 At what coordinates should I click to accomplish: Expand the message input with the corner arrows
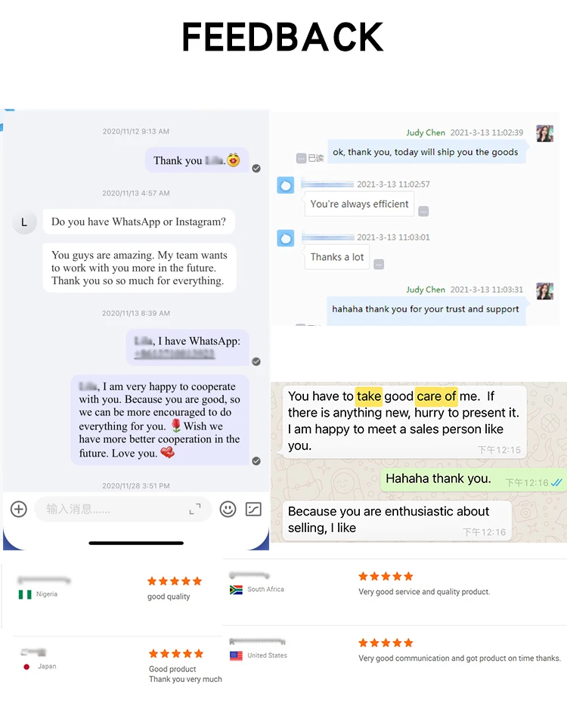pyautogui.click(x=195, y=509)
